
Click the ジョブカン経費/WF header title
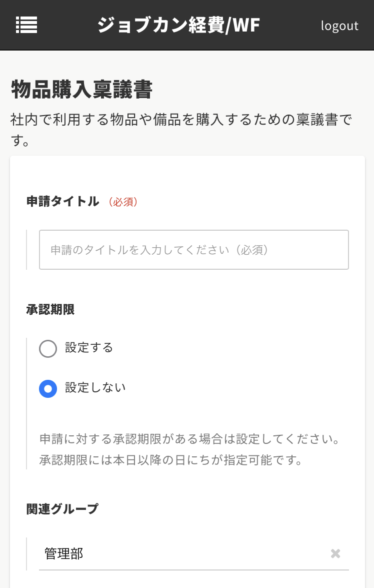[178, 25]
